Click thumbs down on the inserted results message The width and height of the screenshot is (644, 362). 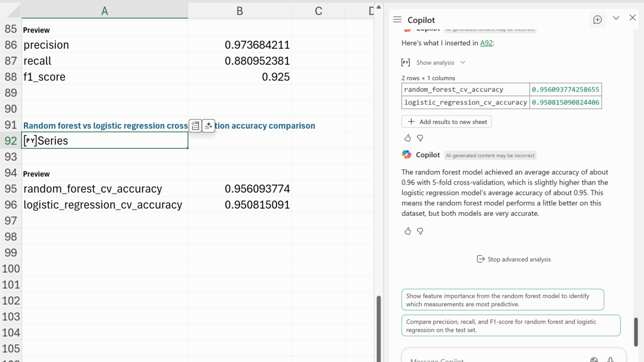coord(420,138)
